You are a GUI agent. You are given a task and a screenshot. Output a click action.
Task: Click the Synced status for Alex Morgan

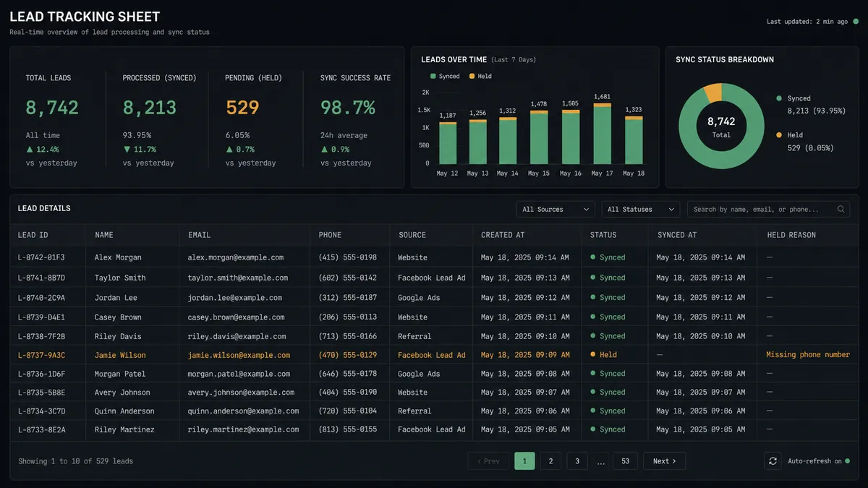click(x=608, y=257)
